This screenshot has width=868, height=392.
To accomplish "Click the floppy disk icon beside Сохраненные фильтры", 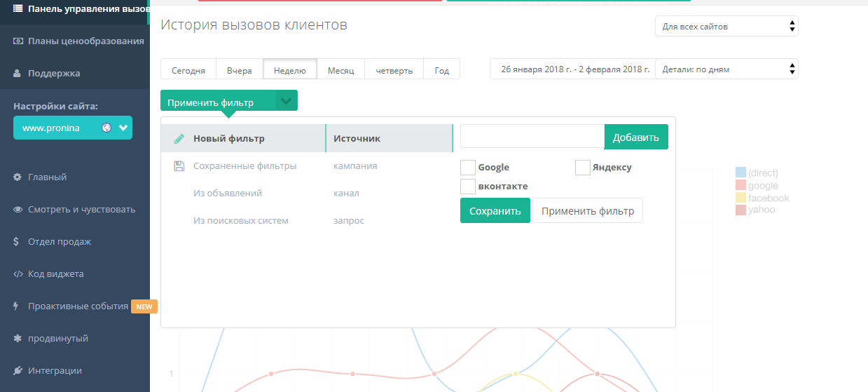I will point(179,166).
